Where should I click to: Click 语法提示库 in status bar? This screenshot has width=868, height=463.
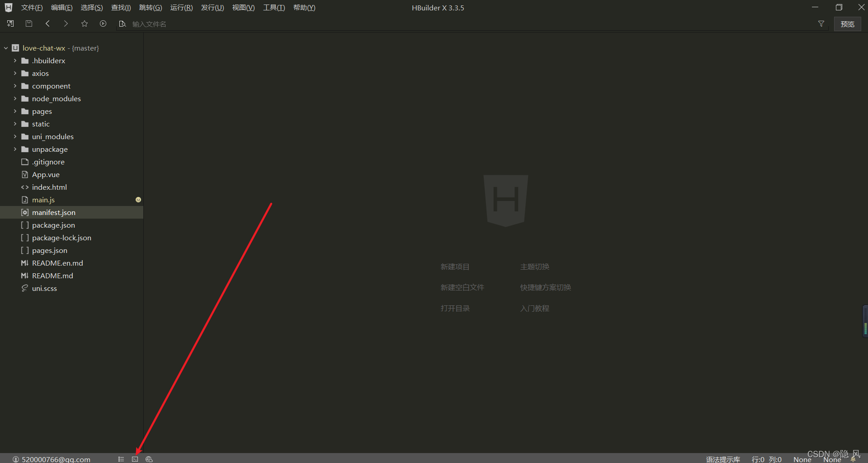point(723,459)
